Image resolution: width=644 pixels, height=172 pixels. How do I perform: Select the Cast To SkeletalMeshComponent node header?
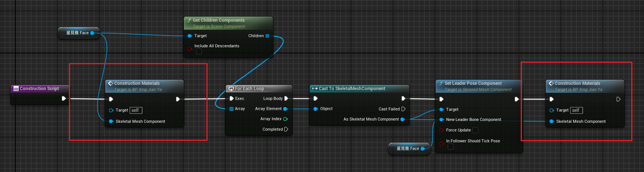click(352, 89)
